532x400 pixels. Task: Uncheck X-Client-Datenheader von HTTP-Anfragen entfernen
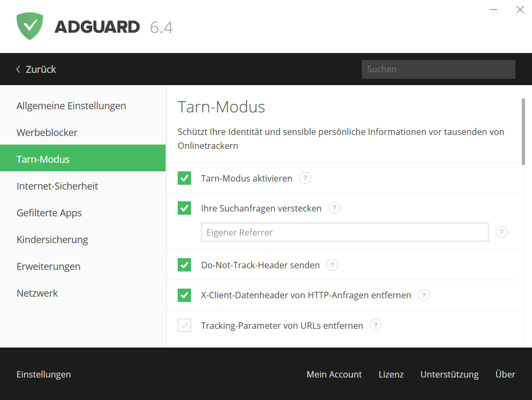point(184,295)
